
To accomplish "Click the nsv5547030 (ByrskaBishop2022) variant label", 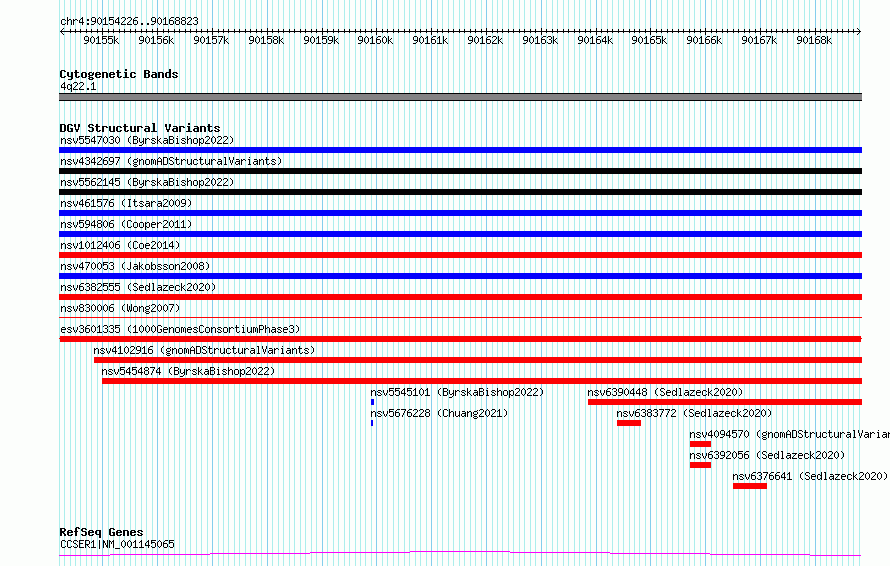I will pyautogui.click(x=147, y=140).
